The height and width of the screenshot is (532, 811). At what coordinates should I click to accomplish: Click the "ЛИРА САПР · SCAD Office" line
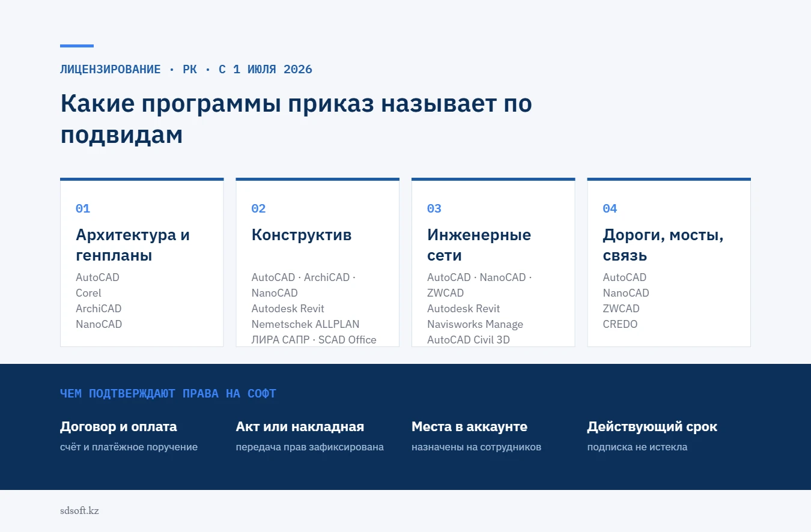pyautogui.click(x=314, y=340)
